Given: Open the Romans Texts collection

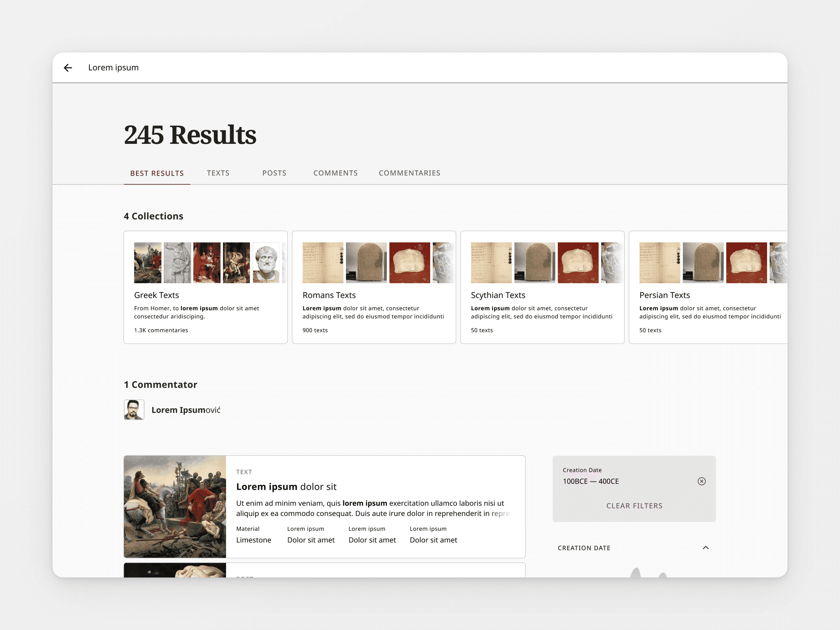Looking at the screenshot, I should (x=329, y=295).
